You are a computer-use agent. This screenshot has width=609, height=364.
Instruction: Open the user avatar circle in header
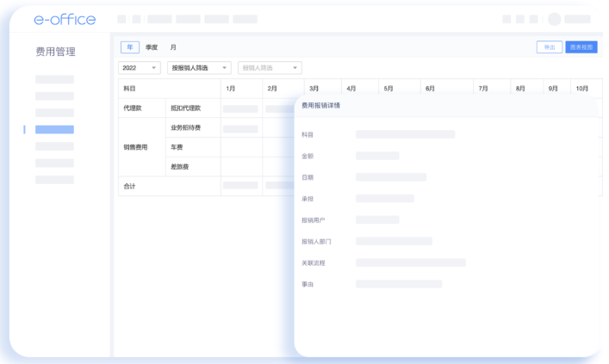pyautogui.click(x=554, y=19)
